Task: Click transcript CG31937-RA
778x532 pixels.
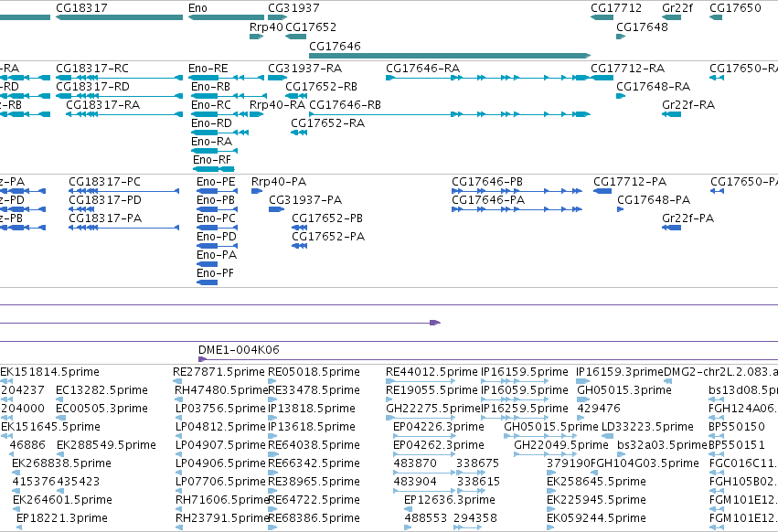Action: (304, 68)
